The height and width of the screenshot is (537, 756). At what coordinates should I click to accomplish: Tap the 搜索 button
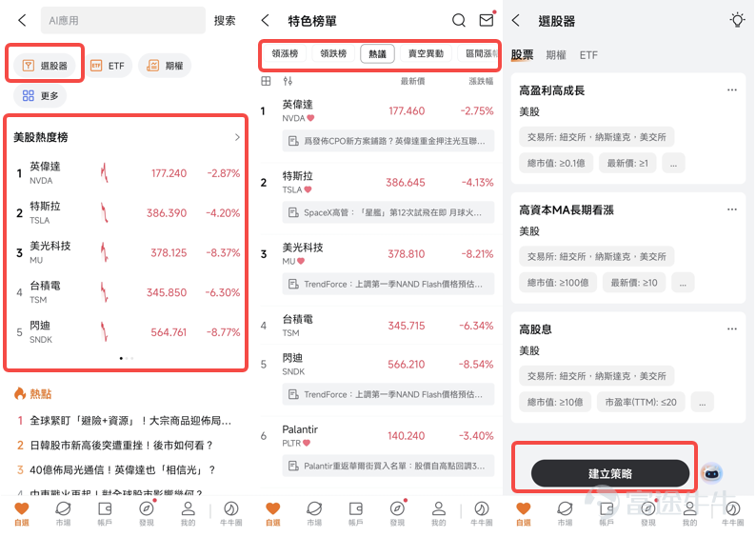[225, 20]
